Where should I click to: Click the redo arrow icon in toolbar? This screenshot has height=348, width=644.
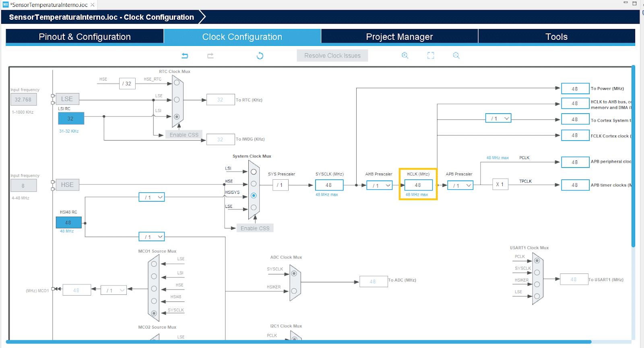(211, 56)
